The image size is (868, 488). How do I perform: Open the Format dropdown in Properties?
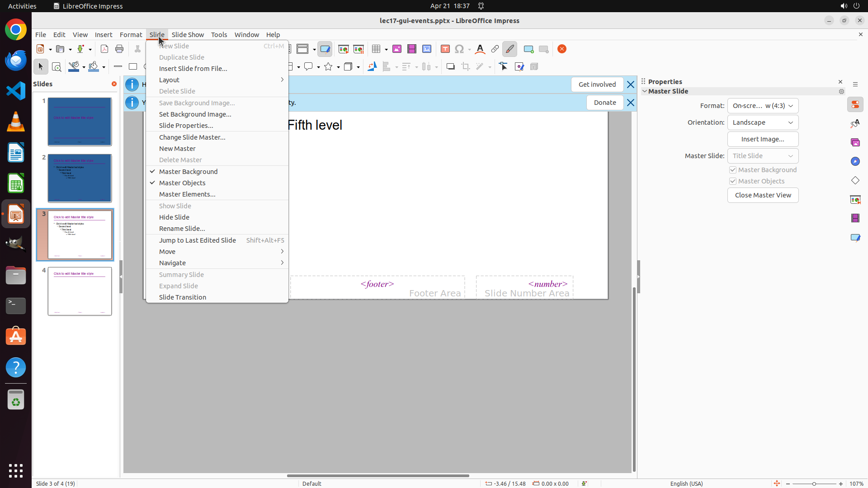click(763, 106)
